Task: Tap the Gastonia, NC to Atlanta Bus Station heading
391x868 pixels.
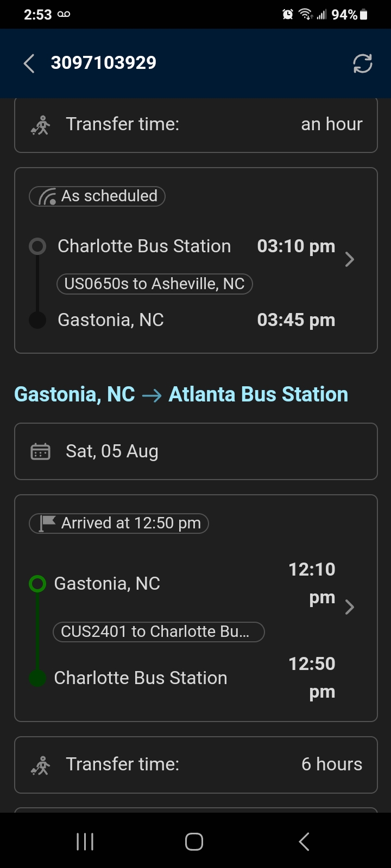Action: [181, 394]
